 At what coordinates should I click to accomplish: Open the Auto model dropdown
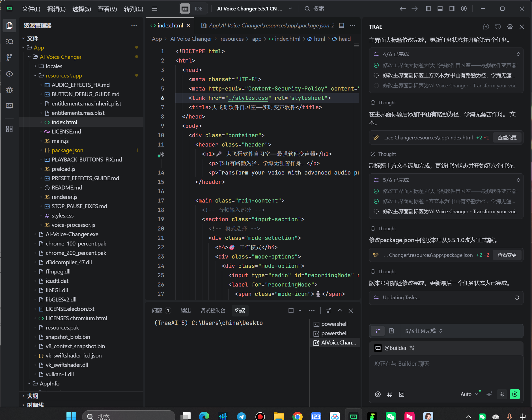[469, 394]
